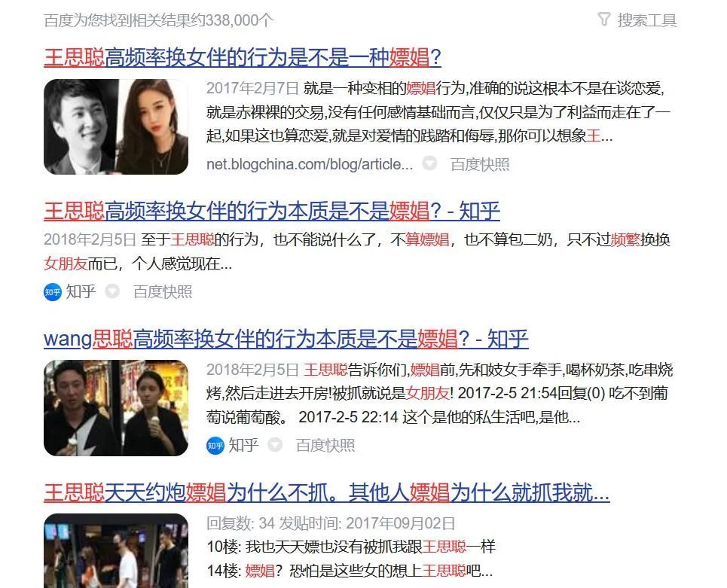Open result title 王思聪天天约炮嫖娼为什么不抓

326,492
